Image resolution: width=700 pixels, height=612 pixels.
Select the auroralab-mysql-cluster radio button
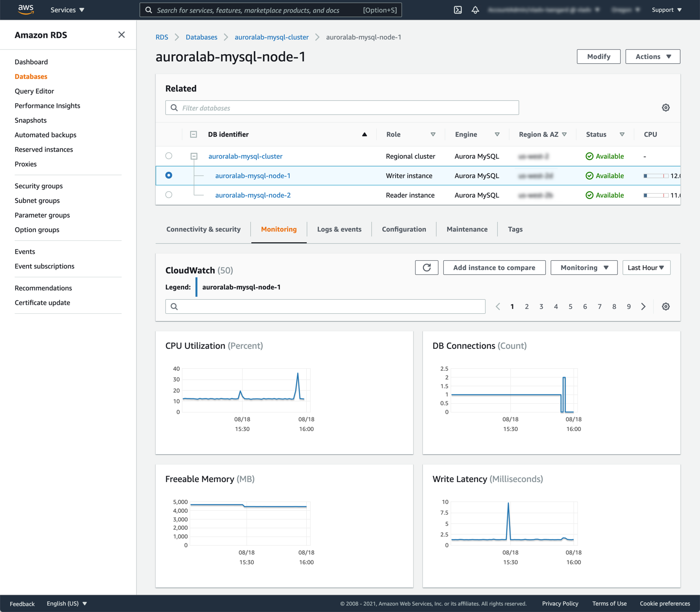click(x=169, y=156)
